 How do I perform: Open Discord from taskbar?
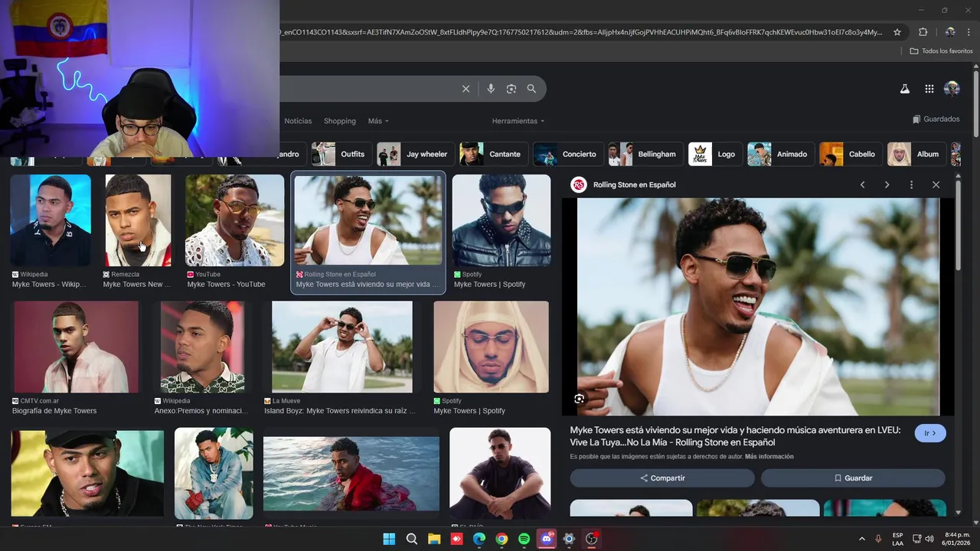click(x=547, y=539)
